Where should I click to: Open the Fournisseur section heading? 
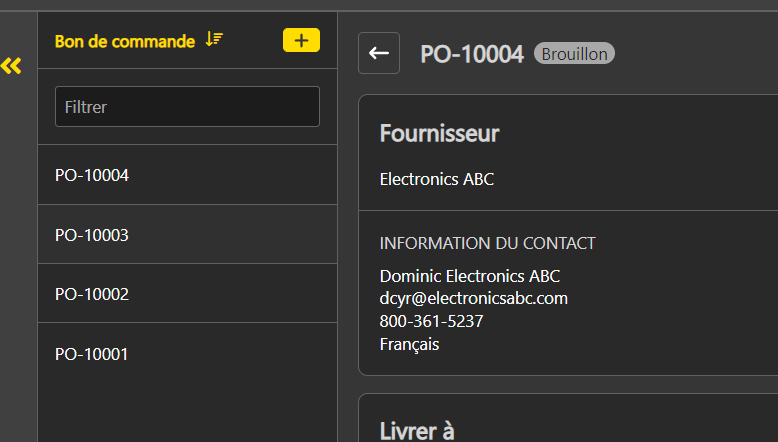coord(439,133)
